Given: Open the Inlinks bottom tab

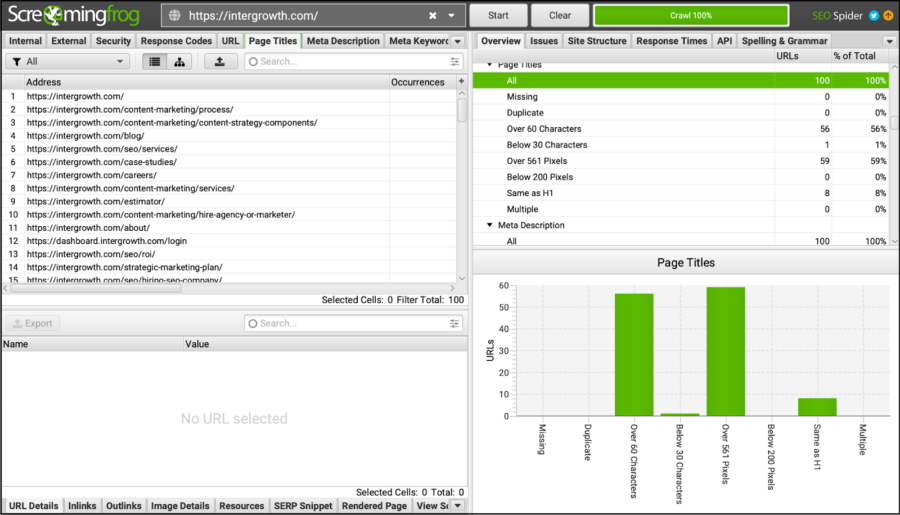Looking at the screenshot, I should coord(82,506).
